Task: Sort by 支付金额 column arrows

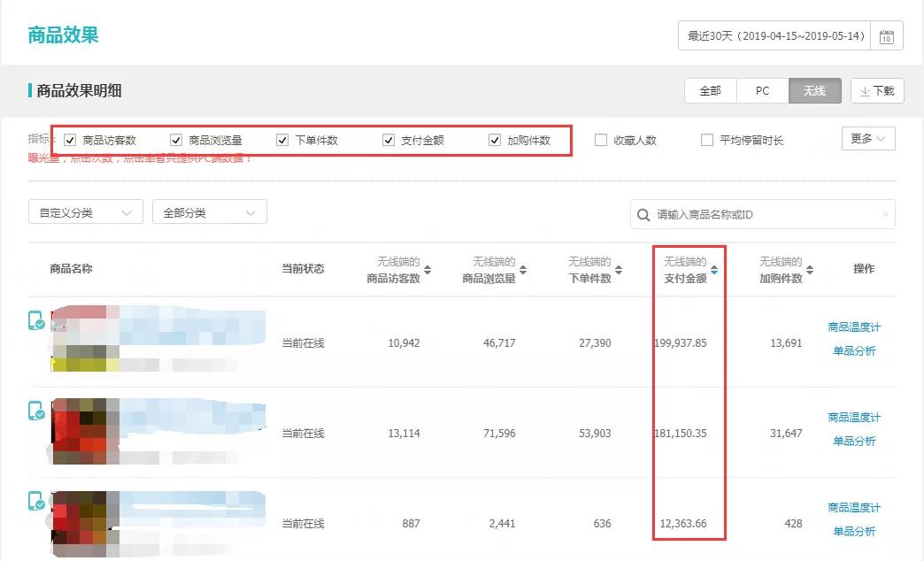Action: pyautogui.click(x=714, y=270)
